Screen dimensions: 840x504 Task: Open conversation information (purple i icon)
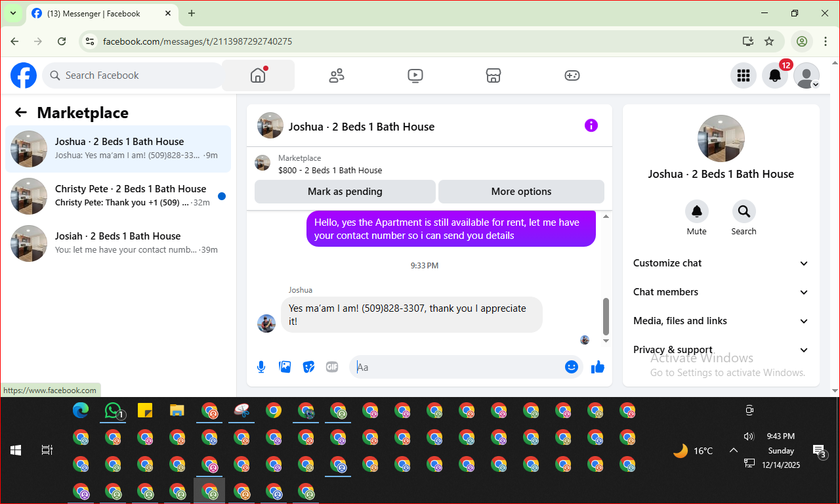click(591, 125)
